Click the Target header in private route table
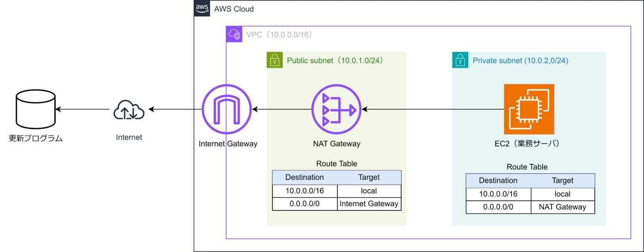This screenshot has height=252, width=644. (x=562, y=181)
